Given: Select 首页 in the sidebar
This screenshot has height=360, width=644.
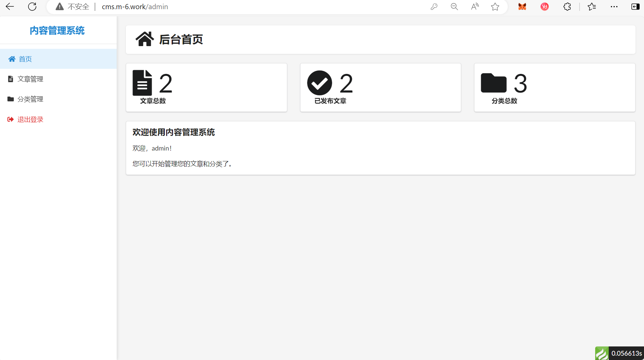Looking at the screenshot, I should (25, 59).
